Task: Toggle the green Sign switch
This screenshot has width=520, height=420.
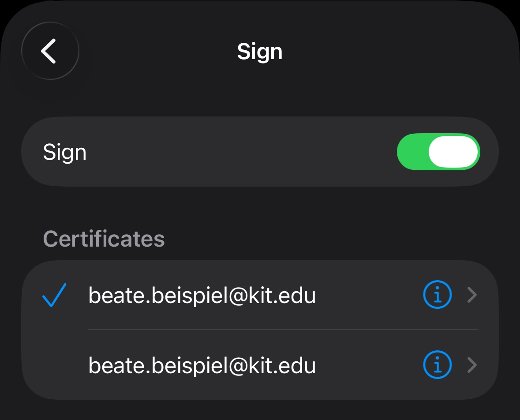Action: click(438, 152)
